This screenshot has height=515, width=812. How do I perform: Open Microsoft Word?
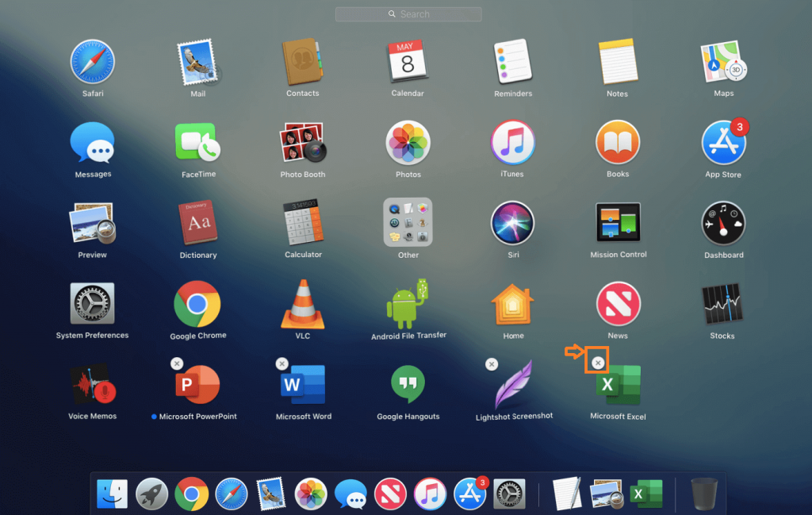pyautogui.click(x=303, y=385)
